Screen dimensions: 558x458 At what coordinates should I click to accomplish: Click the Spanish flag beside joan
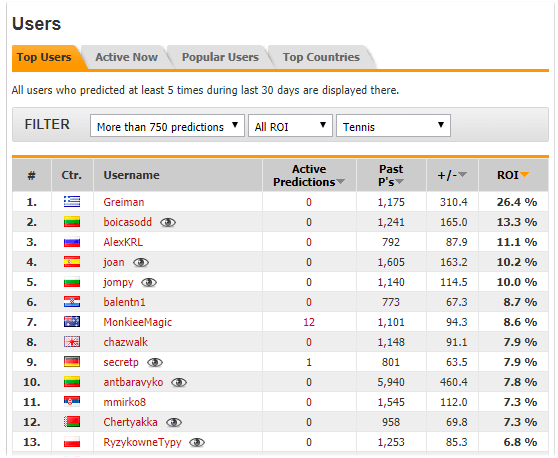click(x=72, y=262)
